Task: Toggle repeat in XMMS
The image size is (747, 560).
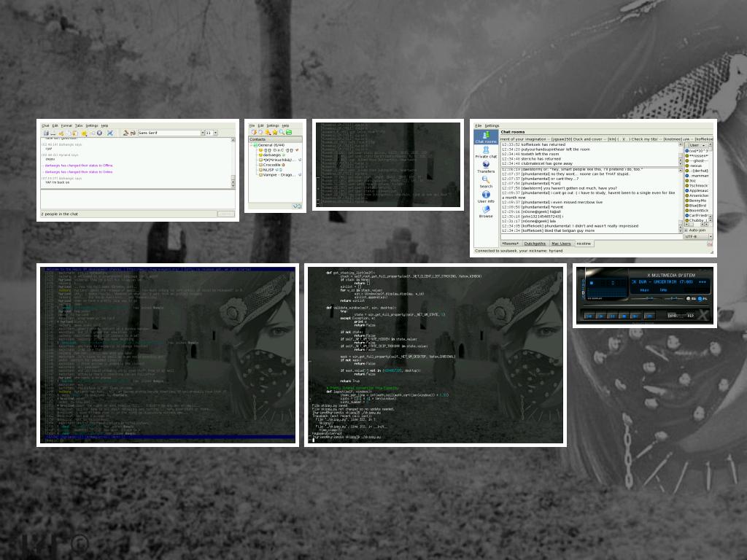Action: tap(691, 316)
